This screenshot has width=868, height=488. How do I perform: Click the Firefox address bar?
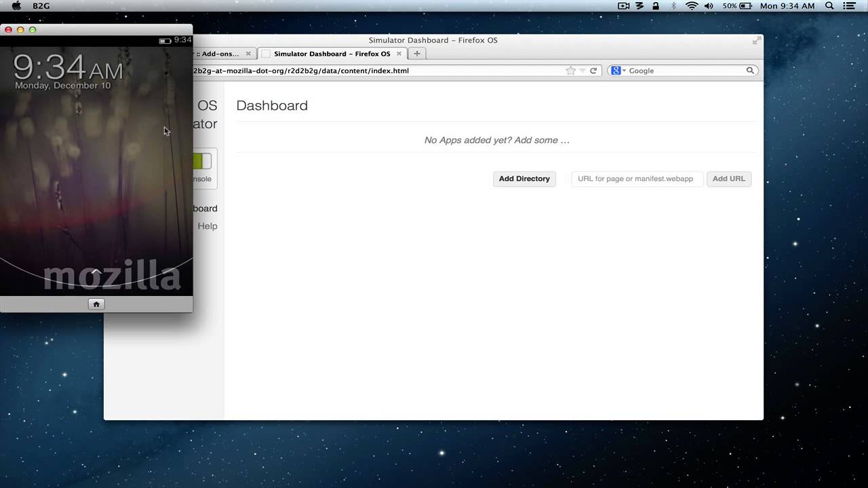pyautogui.click(x=378, y=70)
